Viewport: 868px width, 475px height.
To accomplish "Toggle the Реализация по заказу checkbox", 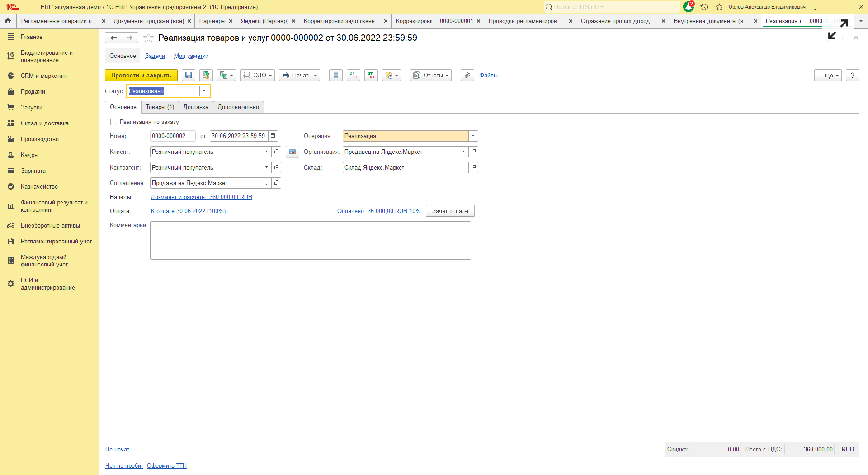I will (114, 122).
